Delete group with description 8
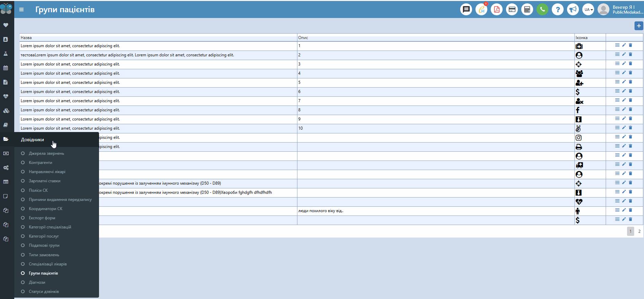Image resolution: width=644 pixels, height=299 pixels. [630, 109]
